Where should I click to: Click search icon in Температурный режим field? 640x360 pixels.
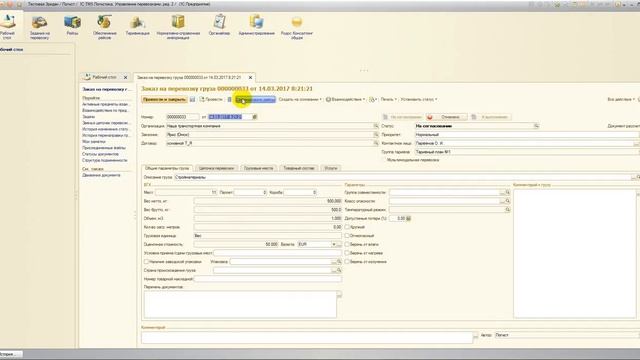click(x=507, y=209)
